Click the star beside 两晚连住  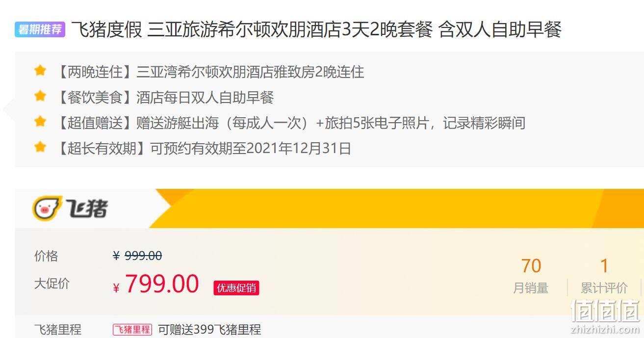pyautogui.click(x=40, y=71)
